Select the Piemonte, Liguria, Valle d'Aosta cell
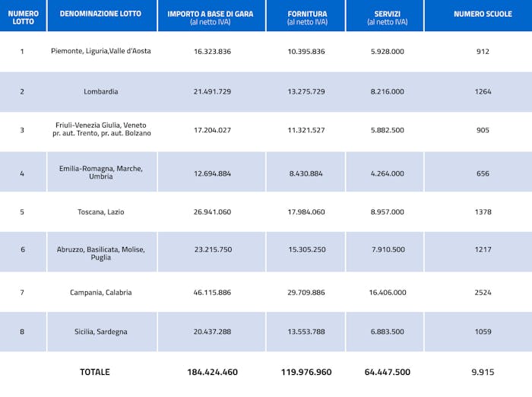The height and width of the screenshot is (397, 532). click(101, 52)
